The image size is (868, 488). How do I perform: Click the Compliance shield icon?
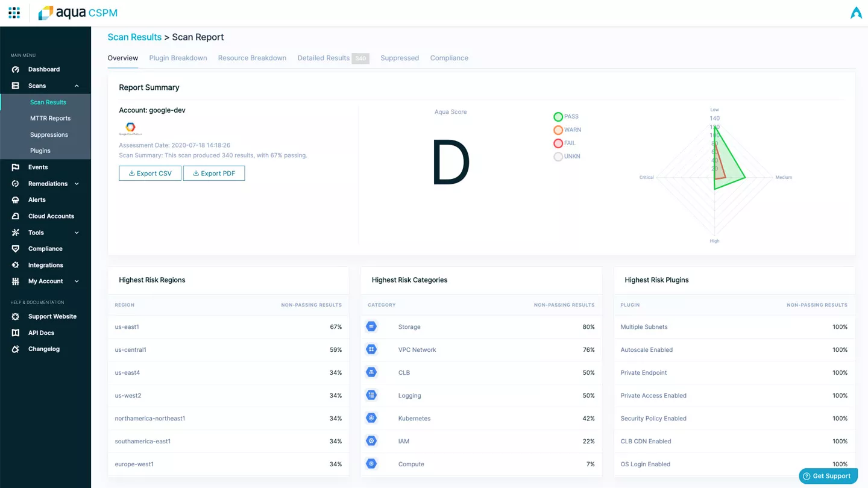16,249
